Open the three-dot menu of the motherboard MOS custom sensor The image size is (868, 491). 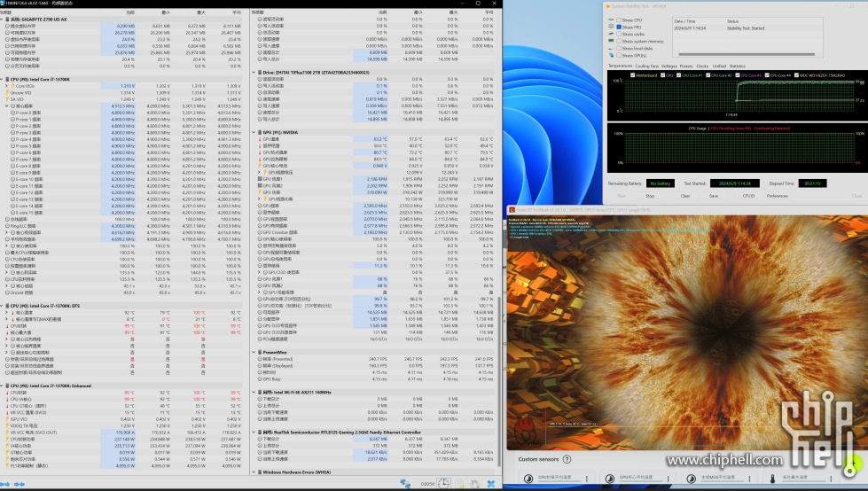click(749, 479)
